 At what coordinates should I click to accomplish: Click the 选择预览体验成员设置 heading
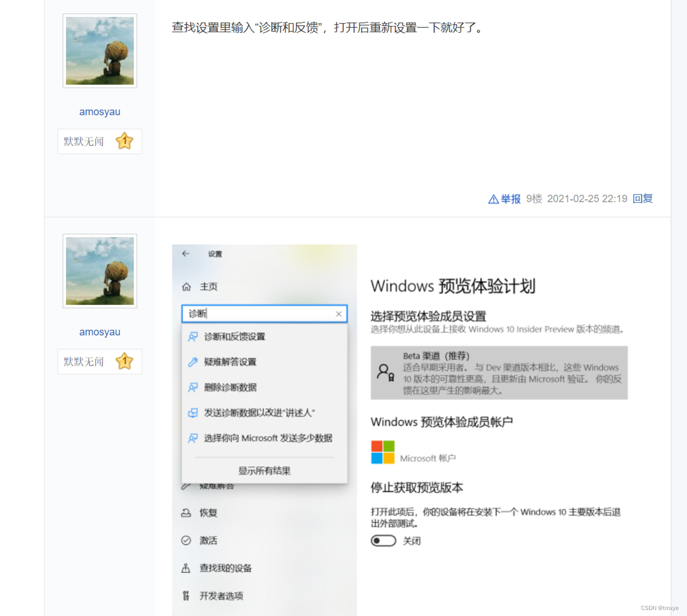(x=428, y=316)
